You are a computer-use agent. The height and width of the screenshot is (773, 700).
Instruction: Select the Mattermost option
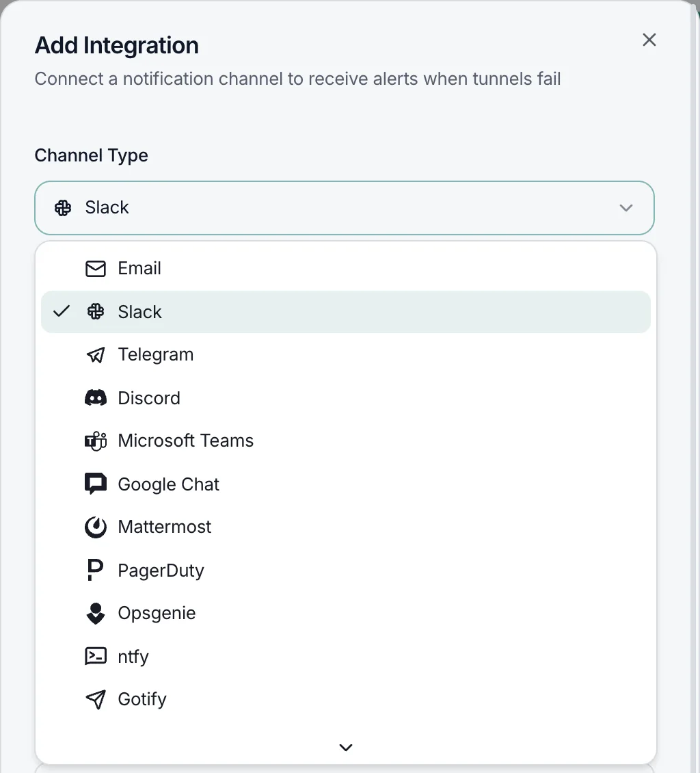click(346, 527)
